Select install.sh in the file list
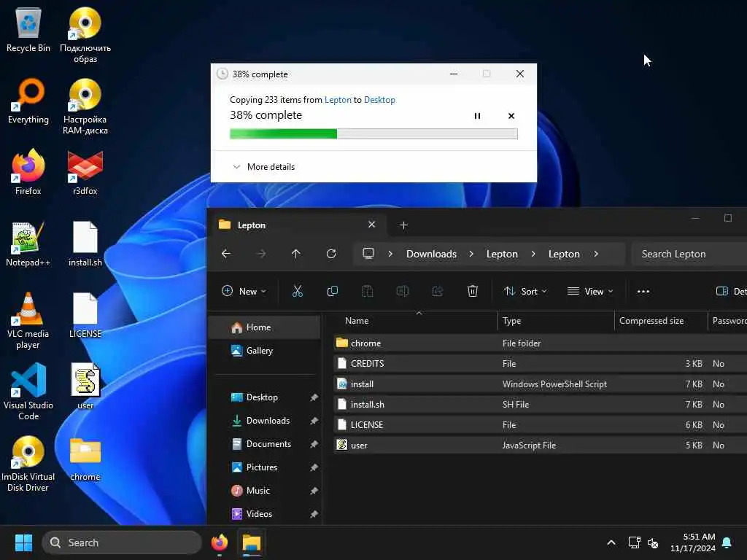The height and width of the screenshot is (560, 747). pyautogui.click(x=541, y=404)
